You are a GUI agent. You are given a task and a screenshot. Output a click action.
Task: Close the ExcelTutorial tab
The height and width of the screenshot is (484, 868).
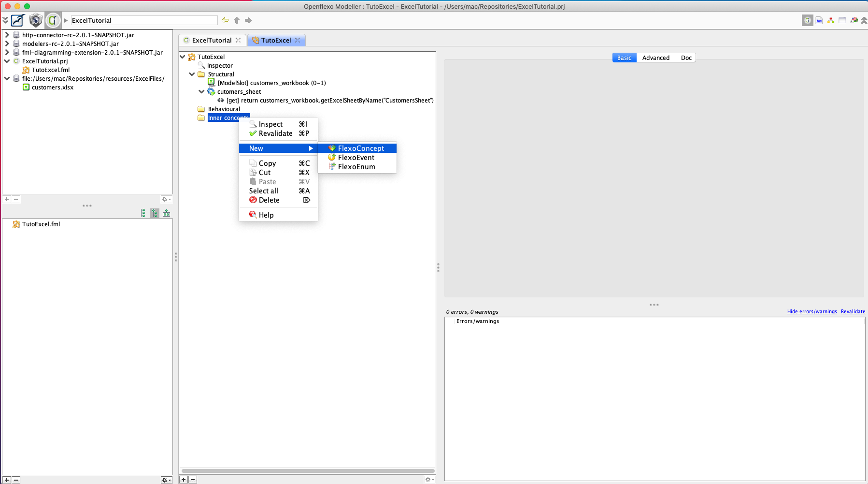tap(238, 40)
